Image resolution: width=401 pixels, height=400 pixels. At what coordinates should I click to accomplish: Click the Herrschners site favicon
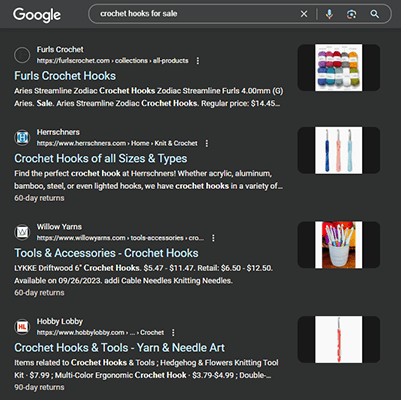click(22, 137)
